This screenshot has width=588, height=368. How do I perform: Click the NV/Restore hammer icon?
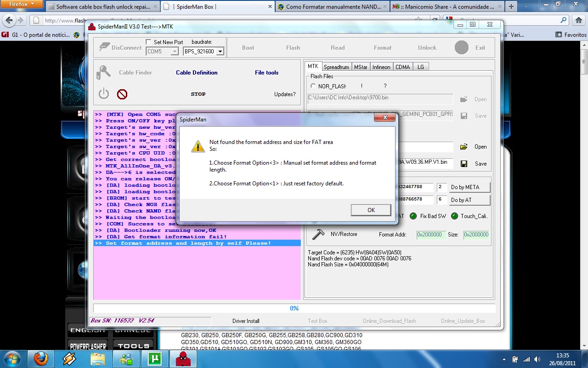pos(318,234)
